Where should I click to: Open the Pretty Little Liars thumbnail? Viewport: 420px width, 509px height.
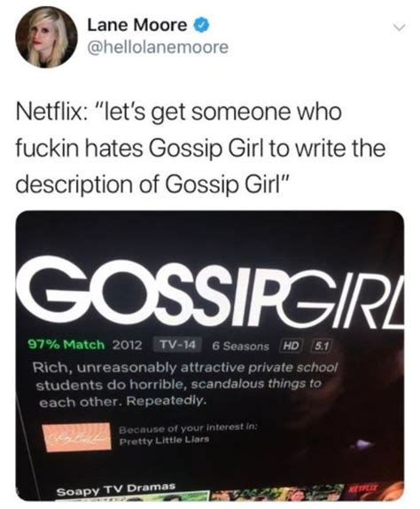76,437
